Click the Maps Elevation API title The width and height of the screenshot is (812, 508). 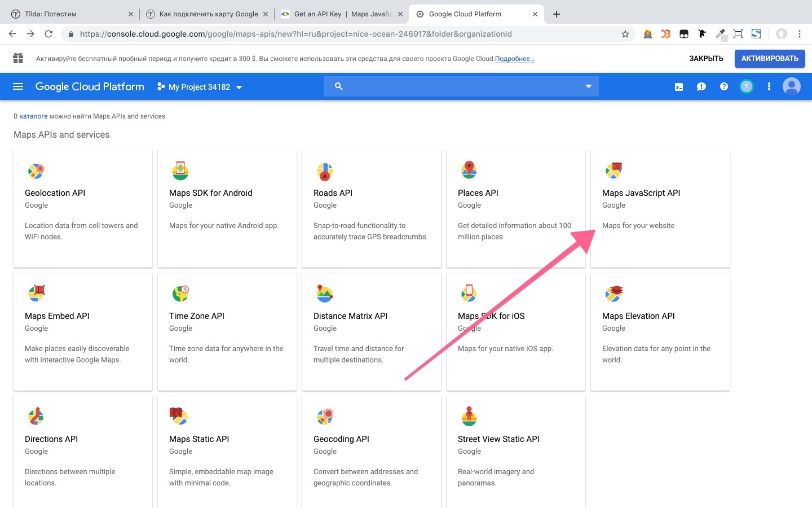coord(638,316)
